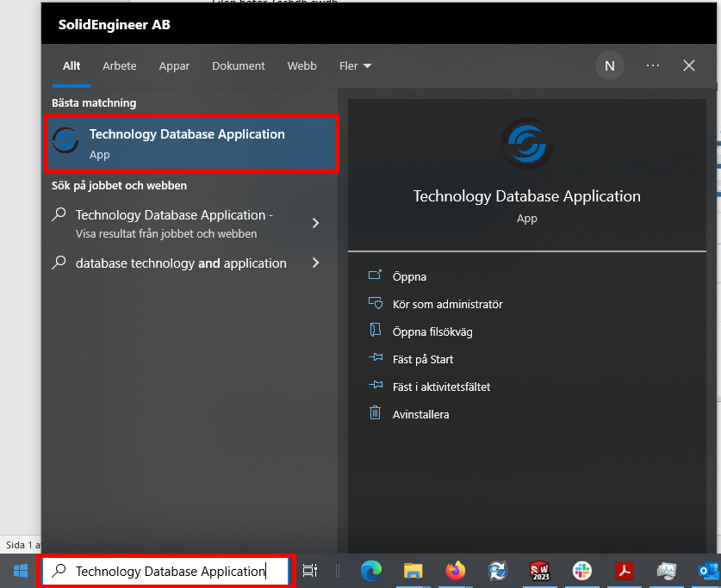Select the Webb search tab

[x=301, y=66]
